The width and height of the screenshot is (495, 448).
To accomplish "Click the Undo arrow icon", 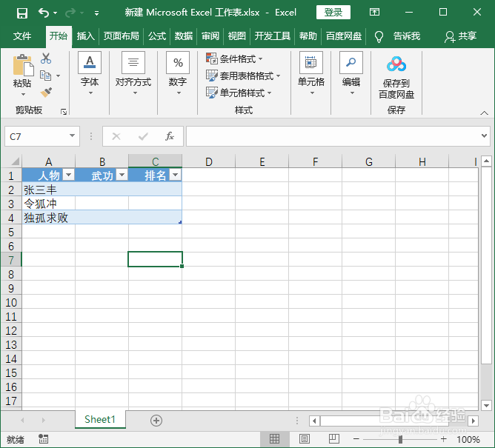I will click(44, 13).
